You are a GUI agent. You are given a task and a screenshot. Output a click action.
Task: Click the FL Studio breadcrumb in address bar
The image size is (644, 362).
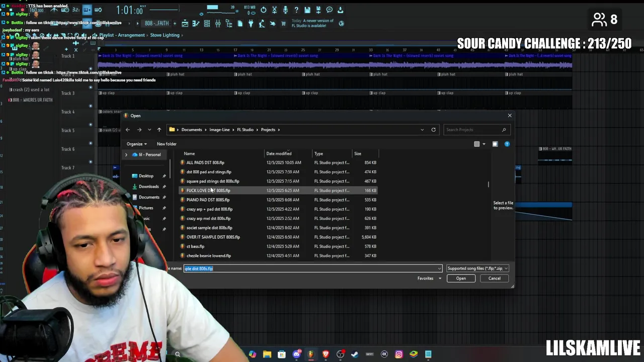tap(246, 130)
